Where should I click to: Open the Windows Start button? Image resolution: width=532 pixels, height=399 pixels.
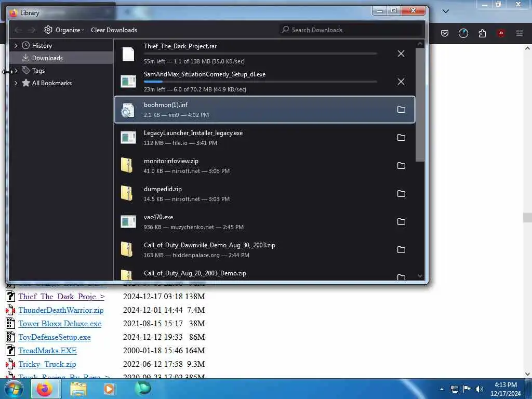(x=14, y=389)
